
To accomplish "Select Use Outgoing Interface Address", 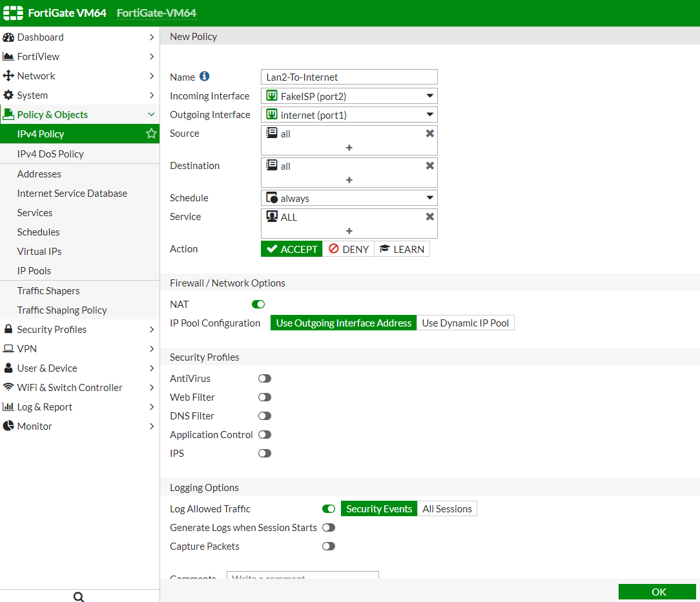I will pos(344,323).
